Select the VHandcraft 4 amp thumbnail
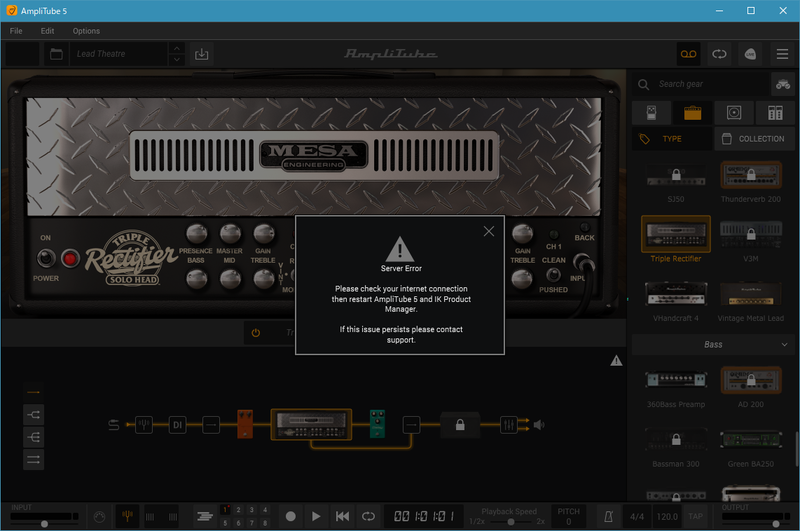The width and height of the screenshot is (800, 531). pos(676,294)
